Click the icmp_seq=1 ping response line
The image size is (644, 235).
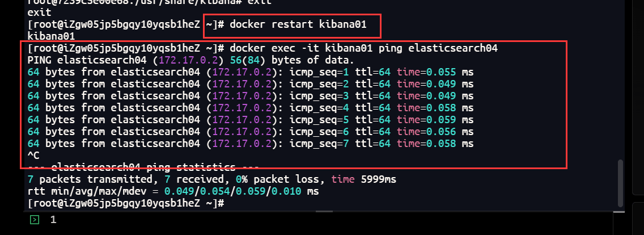click(x=251, y=73)
